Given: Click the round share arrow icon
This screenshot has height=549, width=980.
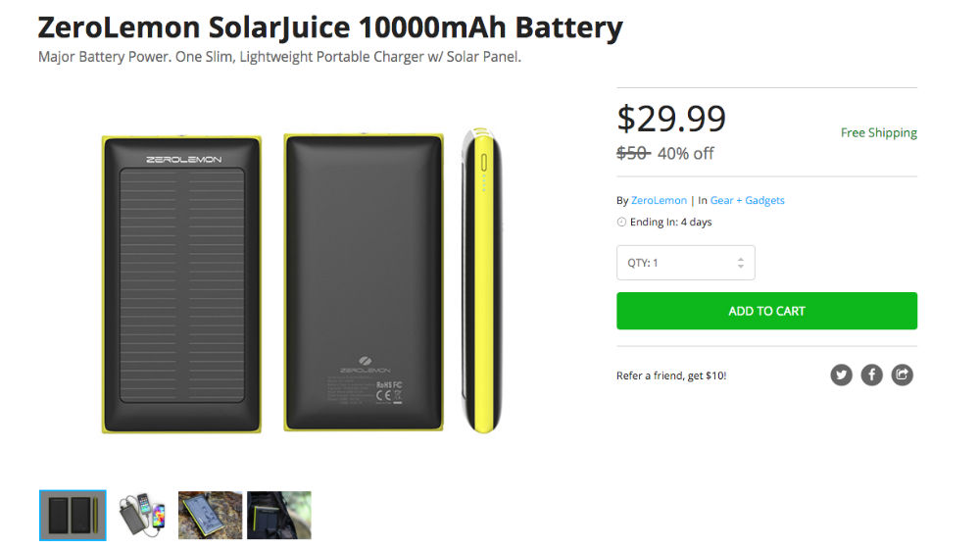Looking at the screenshot, I should pos(902,374).
